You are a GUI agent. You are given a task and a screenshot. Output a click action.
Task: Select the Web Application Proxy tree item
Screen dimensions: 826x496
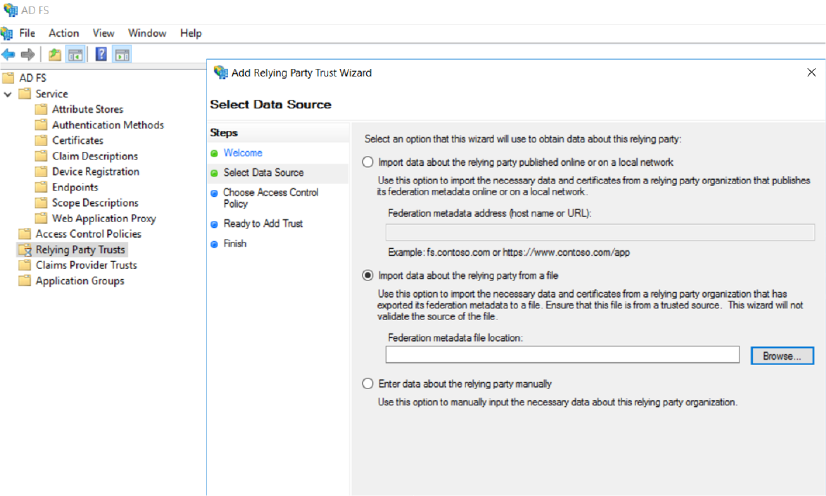[104, 218]
